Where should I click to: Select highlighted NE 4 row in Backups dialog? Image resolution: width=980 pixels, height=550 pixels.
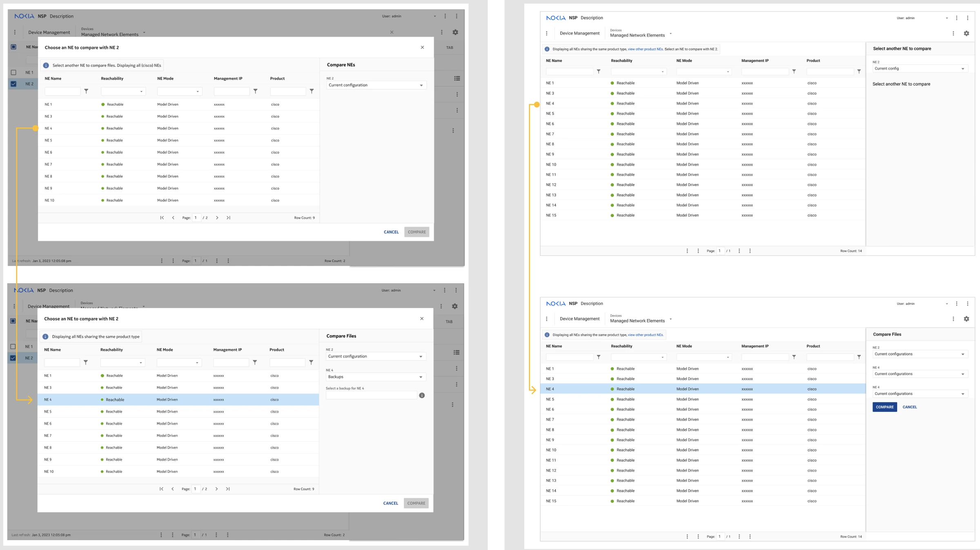pyautogui.click(x=178, y=400)
